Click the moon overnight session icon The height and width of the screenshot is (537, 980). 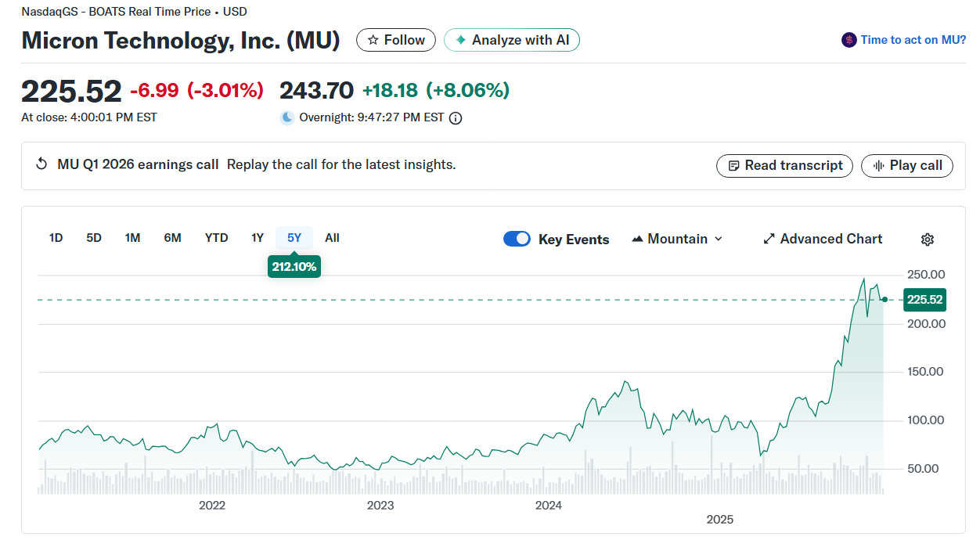[x=287, y=117]
